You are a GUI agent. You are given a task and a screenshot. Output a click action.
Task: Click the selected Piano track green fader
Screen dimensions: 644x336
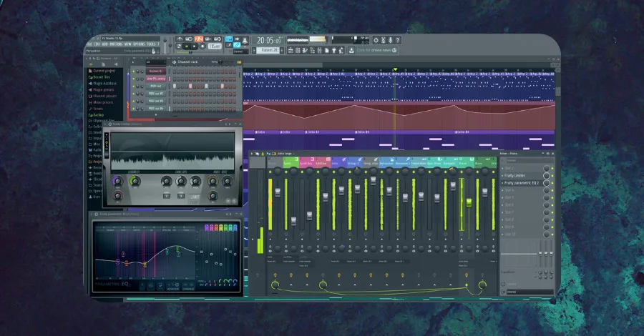469,202
